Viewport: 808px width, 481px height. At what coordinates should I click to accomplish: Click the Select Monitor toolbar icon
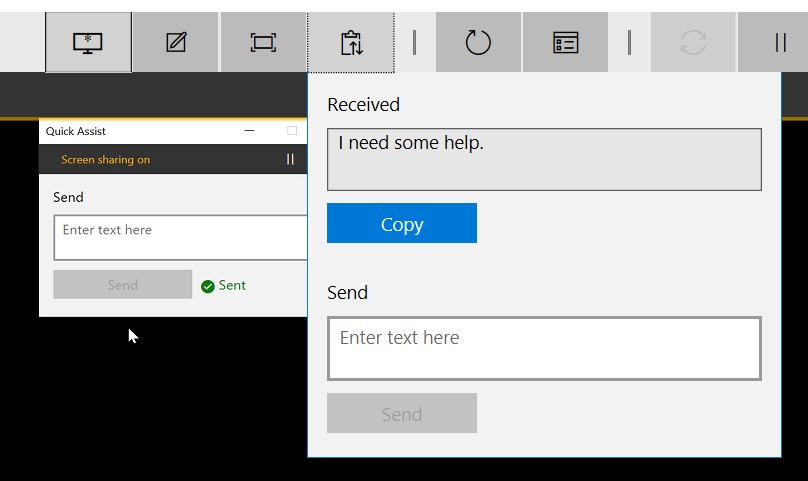click(88, 42)
